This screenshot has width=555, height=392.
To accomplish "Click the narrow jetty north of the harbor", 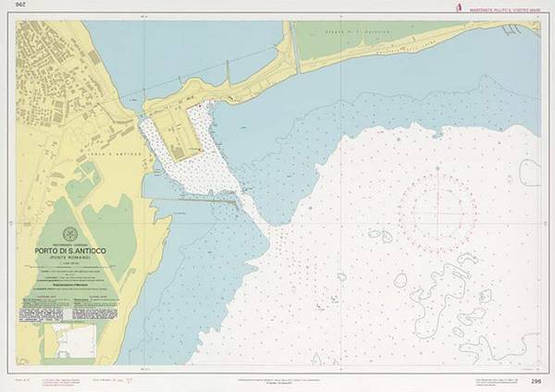I will [x=227, y=72].
